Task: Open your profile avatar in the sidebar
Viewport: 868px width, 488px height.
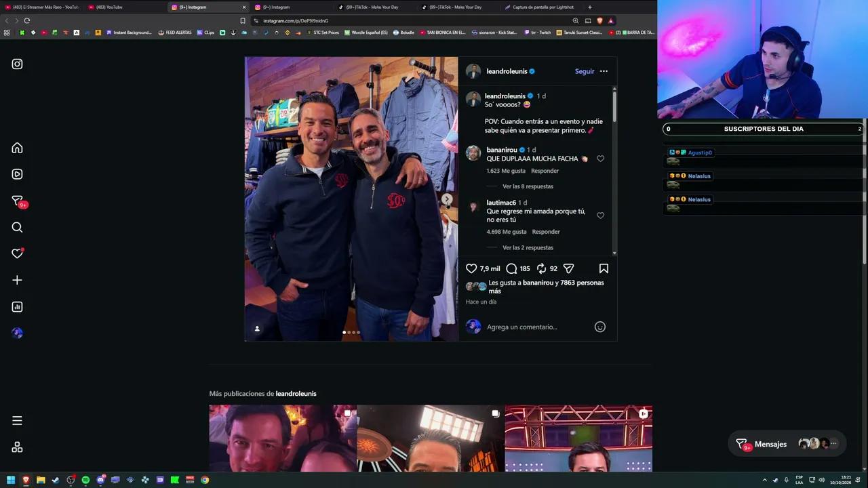Action: coord(17,333)
